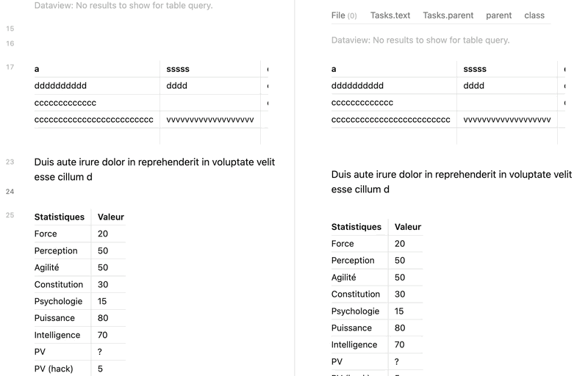This screenshot has width=588, height=376.
Task: Click the parent column header
Action: point(499,15)
